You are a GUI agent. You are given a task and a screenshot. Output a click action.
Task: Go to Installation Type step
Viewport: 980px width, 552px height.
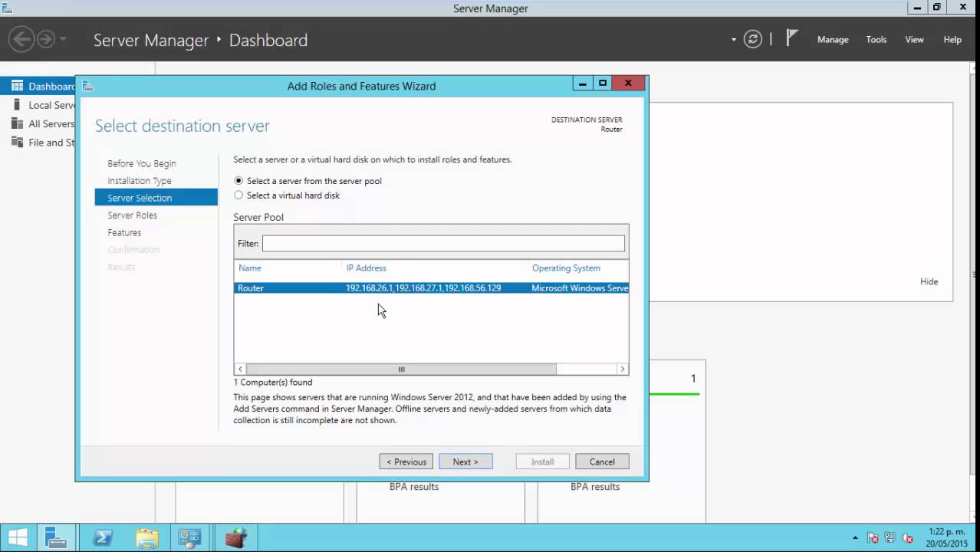point(140,181)
